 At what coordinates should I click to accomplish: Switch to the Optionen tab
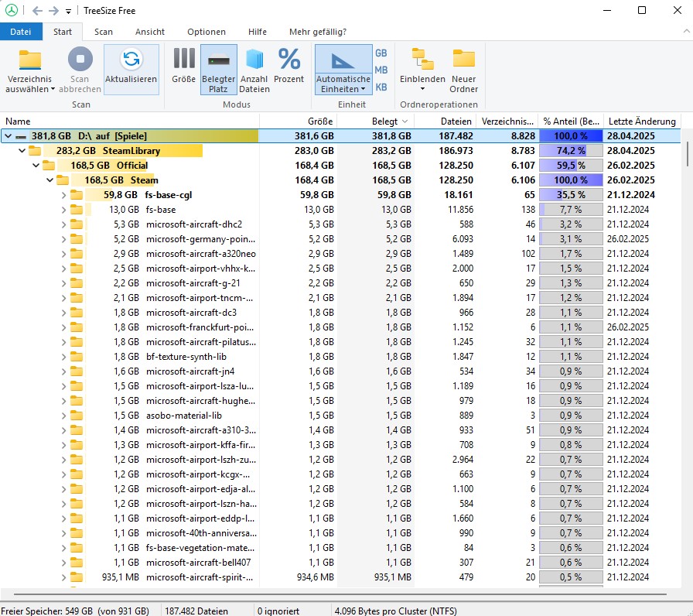(x=207, y=32)
